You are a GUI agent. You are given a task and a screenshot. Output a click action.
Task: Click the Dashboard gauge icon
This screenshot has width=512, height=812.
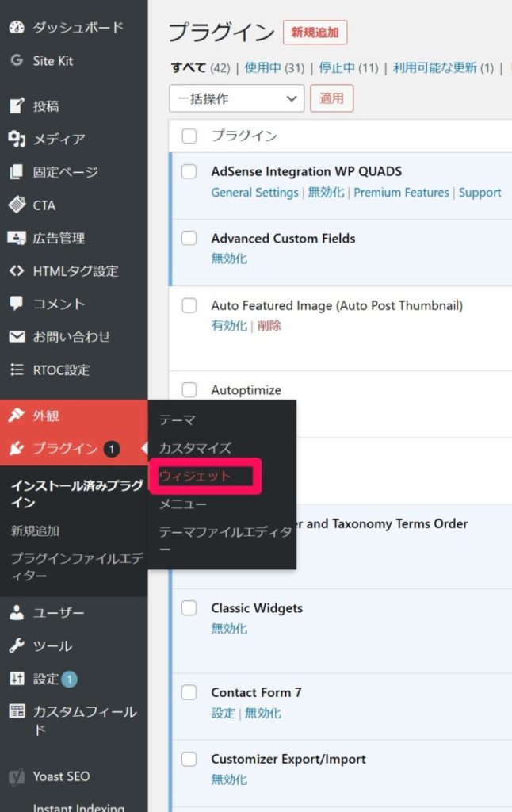[17, 27]
